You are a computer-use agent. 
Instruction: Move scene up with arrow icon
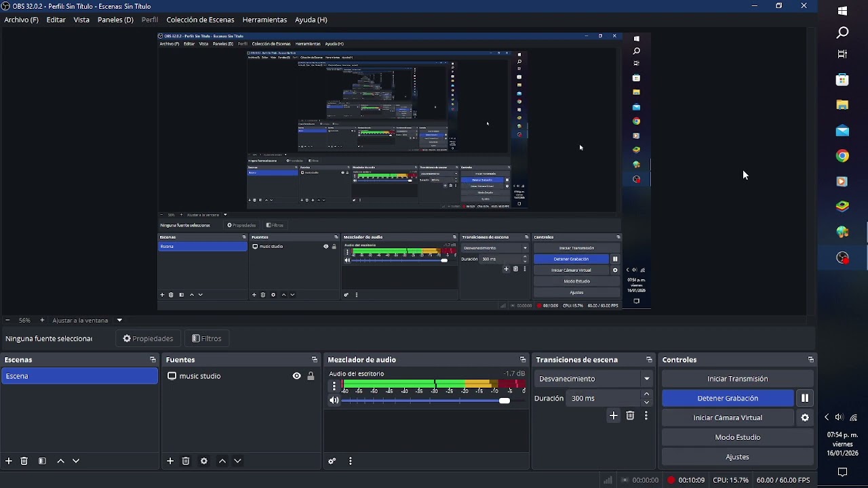(60, 461)
